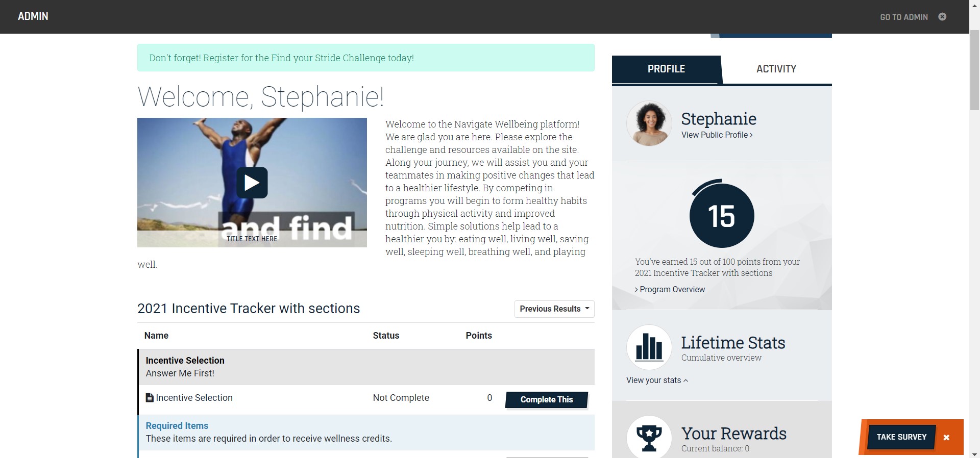
Task: Click the Your Rewards trophy icon
Action: pyautogui.click(x=649, y=438)
